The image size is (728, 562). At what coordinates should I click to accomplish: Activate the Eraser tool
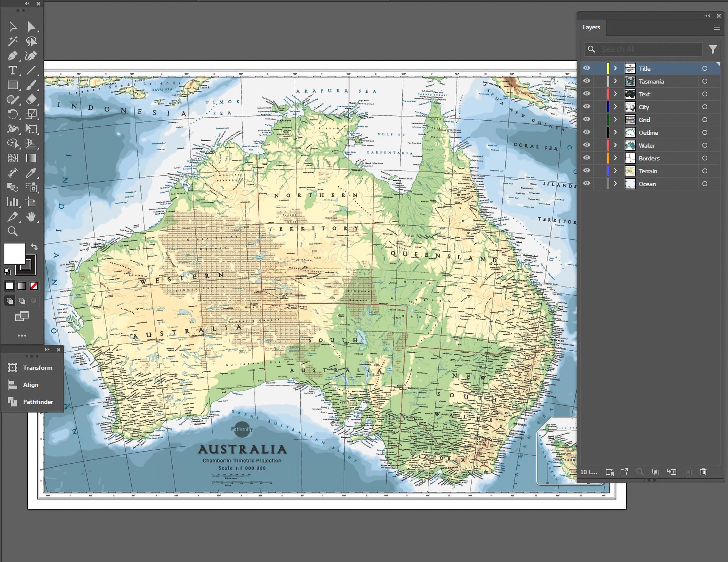(31, 99)
